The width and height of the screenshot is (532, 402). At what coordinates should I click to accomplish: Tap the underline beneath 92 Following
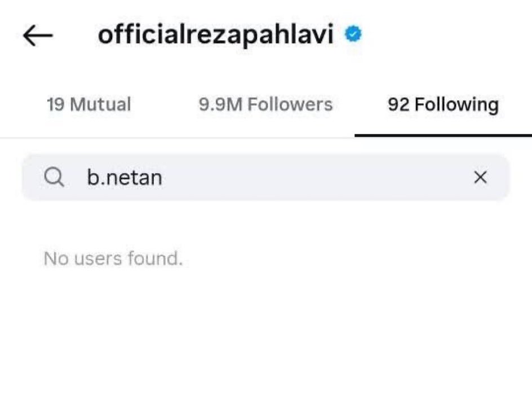coord(443,135)
